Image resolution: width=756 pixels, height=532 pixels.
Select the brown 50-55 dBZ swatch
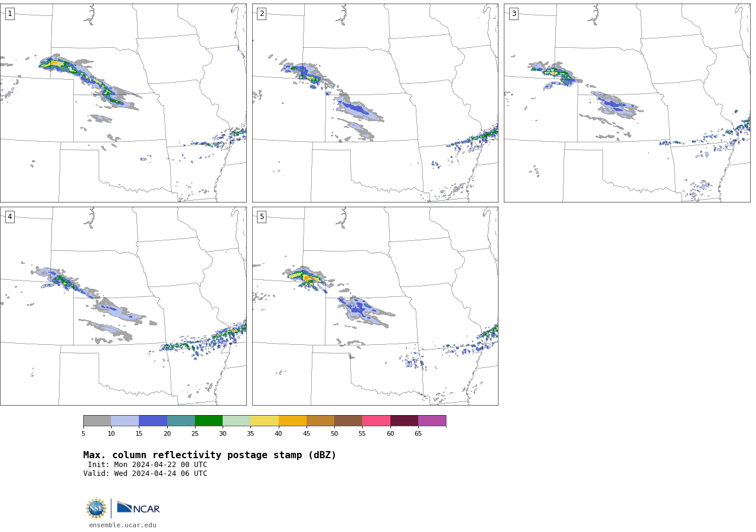pos(348,420)
